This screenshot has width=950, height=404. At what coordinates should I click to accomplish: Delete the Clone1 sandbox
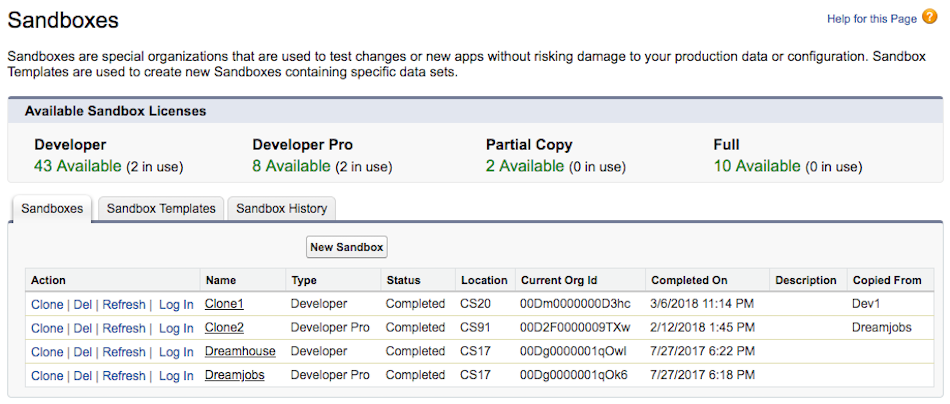point(83,304)
